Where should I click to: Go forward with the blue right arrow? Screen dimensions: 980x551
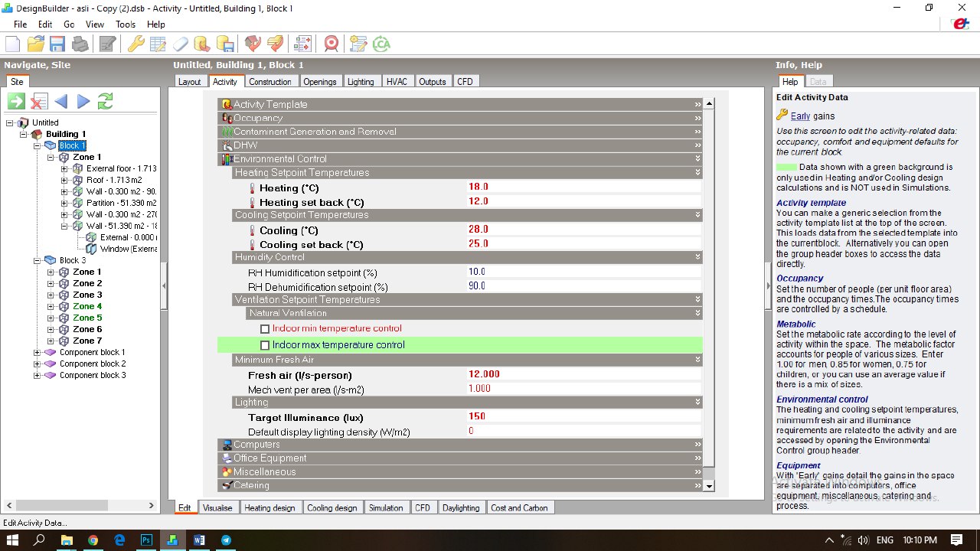point(83,101)
